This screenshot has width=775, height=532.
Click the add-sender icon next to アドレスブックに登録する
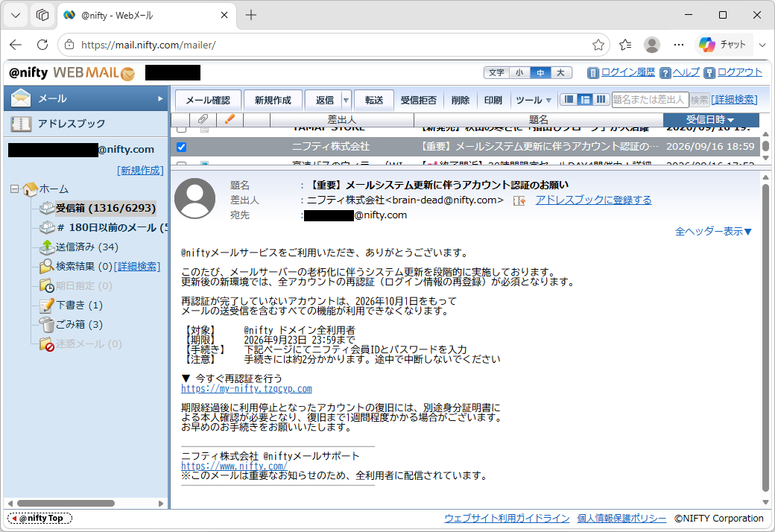click(x=519, y=200)
